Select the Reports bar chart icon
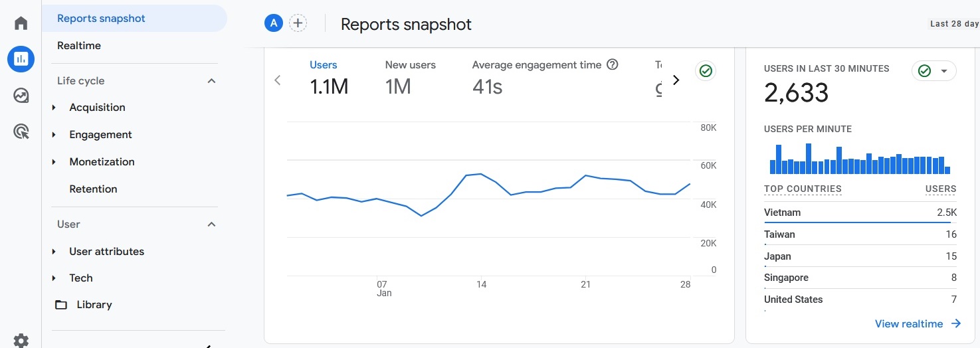Image resolution: width=980 pixels, height=348 pixels. point(21,59)
